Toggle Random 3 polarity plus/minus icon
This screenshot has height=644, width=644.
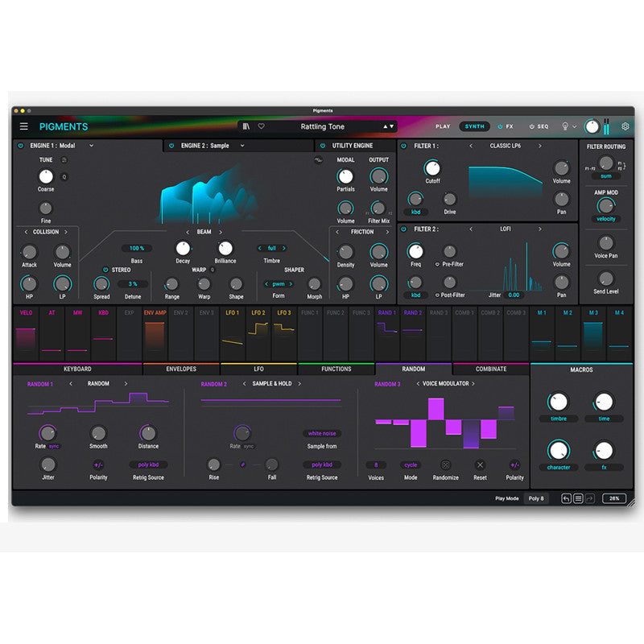[x=514, y=465]
